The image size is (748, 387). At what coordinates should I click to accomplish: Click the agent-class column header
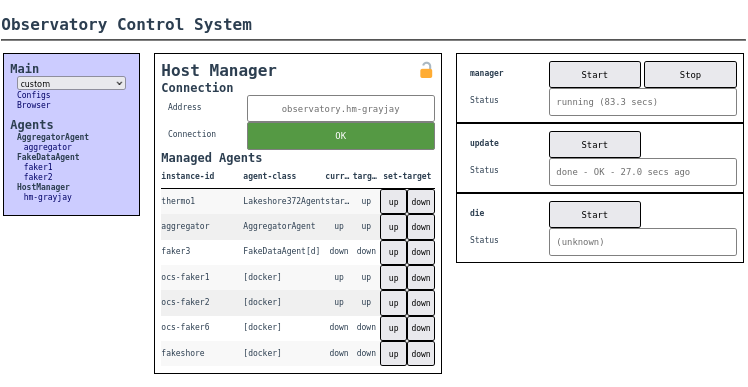tap(270, 176)
